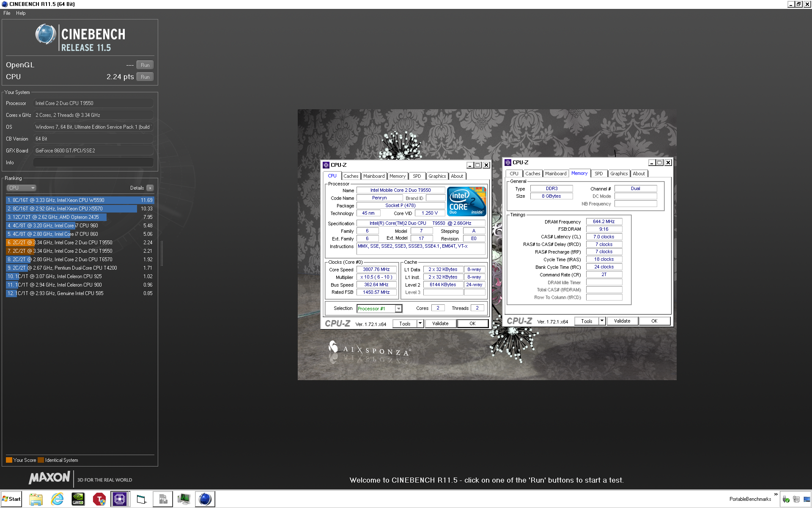Click the blue display tray icon
Screen dimensions: 812x508
tap(807, 499)
